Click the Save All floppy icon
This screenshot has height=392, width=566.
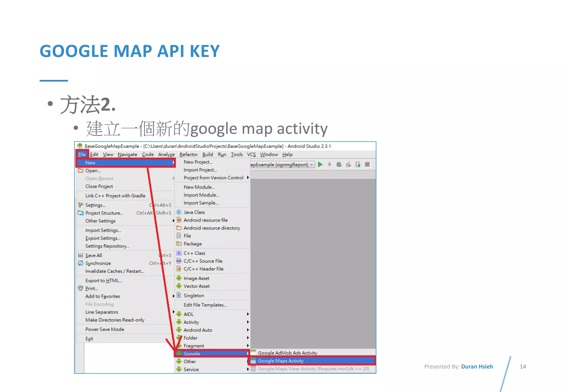[x=80, y=255]
